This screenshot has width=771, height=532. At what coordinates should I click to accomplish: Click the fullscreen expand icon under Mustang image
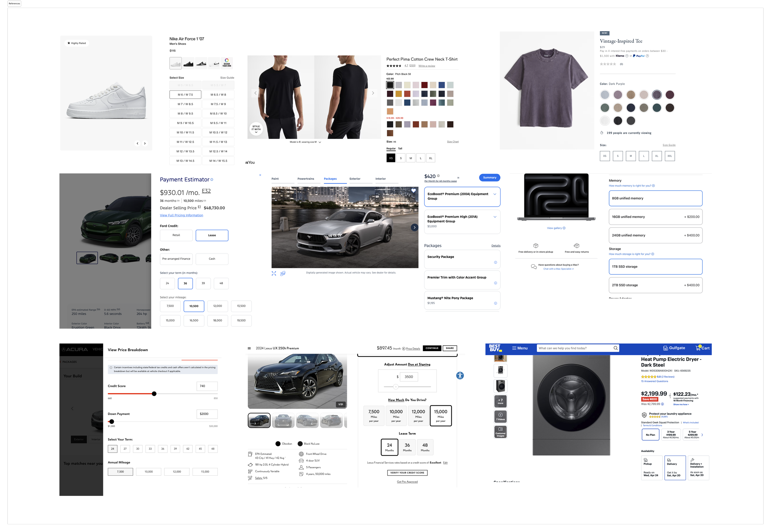[274, 273]
